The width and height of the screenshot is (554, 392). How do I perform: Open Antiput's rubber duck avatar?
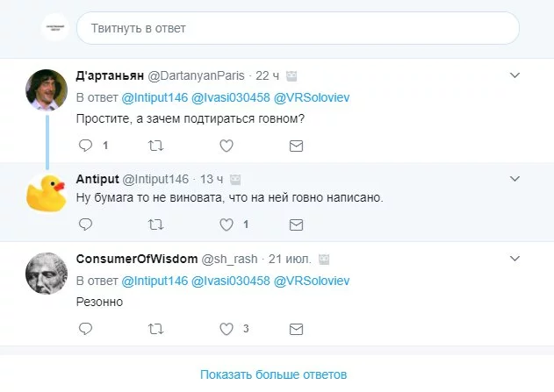point(47,192)
